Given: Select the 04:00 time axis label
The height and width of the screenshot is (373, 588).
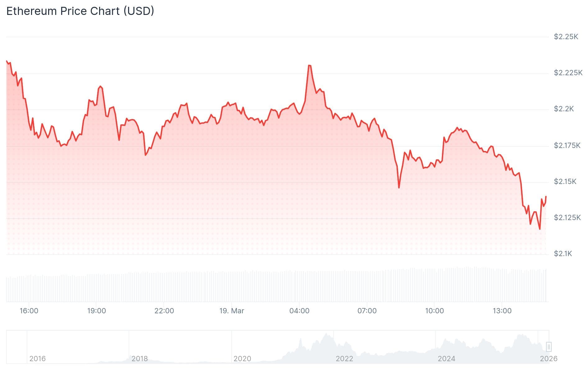Looking at the screenshot, I should [x=299, y=311].
